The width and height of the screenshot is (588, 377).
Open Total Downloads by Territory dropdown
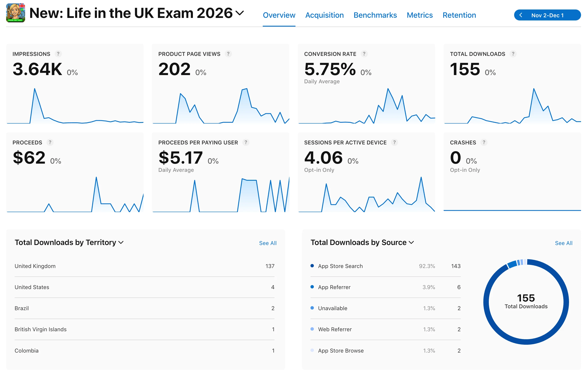(121, 242)
